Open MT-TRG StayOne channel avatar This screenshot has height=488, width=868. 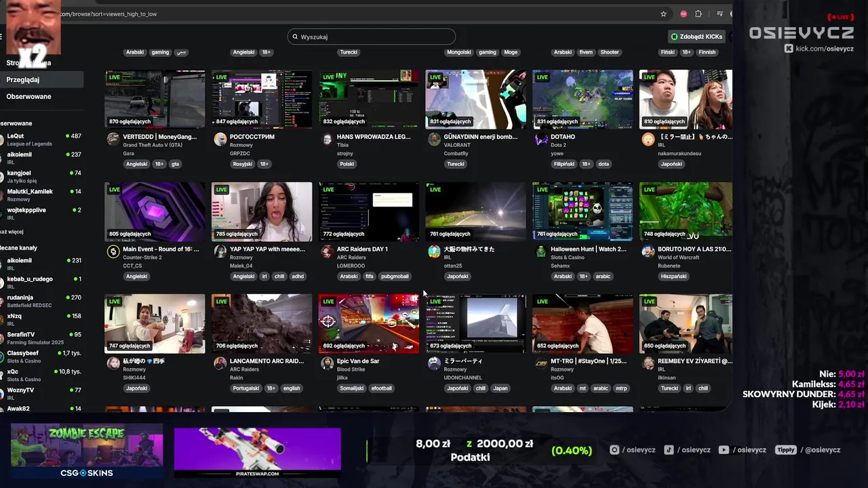(541, 363)
